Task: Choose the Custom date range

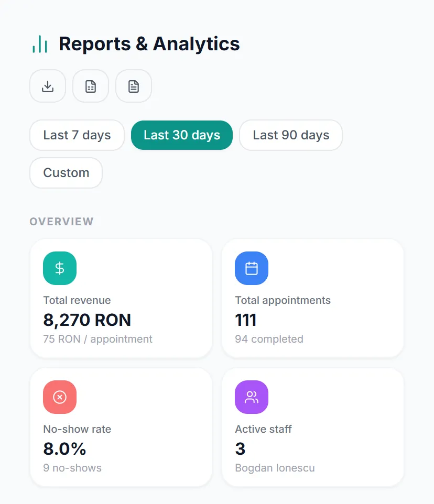Action: (x=66, y=173)
